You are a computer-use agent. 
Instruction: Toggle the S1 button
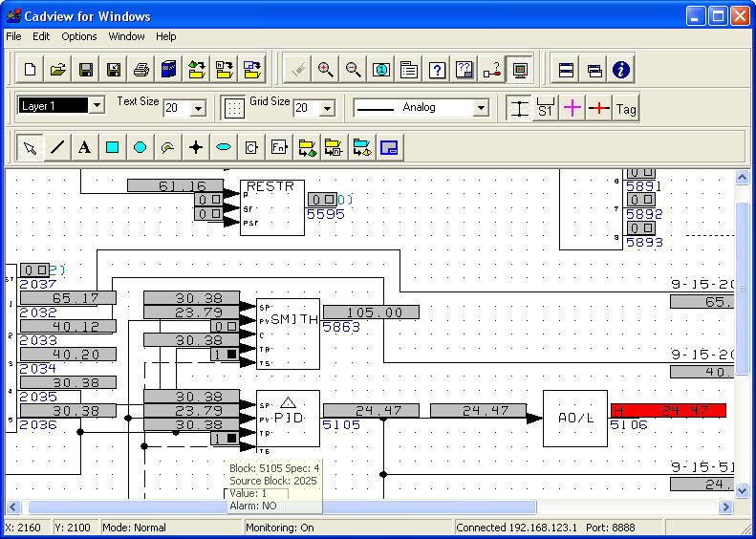546,107
